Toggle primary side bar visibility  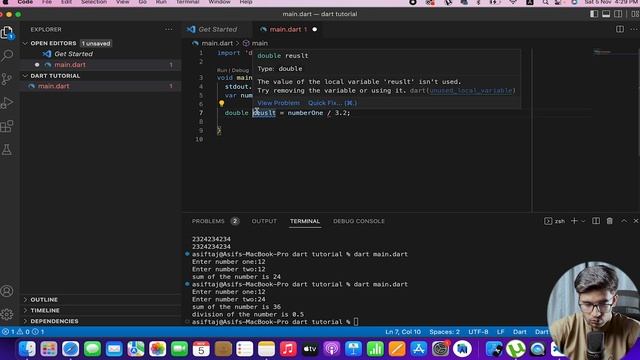pyautogui.click(x=594, y=14)
